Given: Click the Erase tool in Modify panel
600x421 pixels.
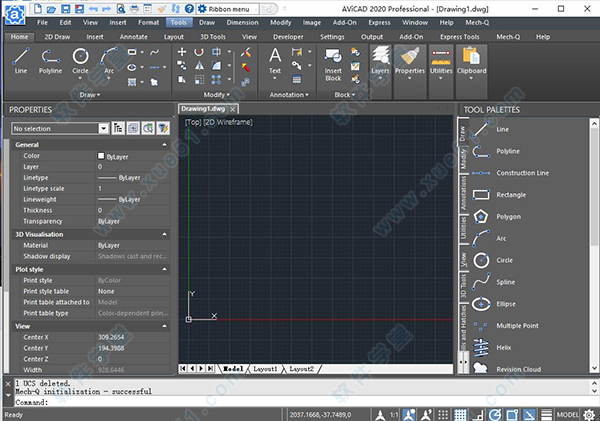Looking at the screenshot, I should [x=246, y=52].
